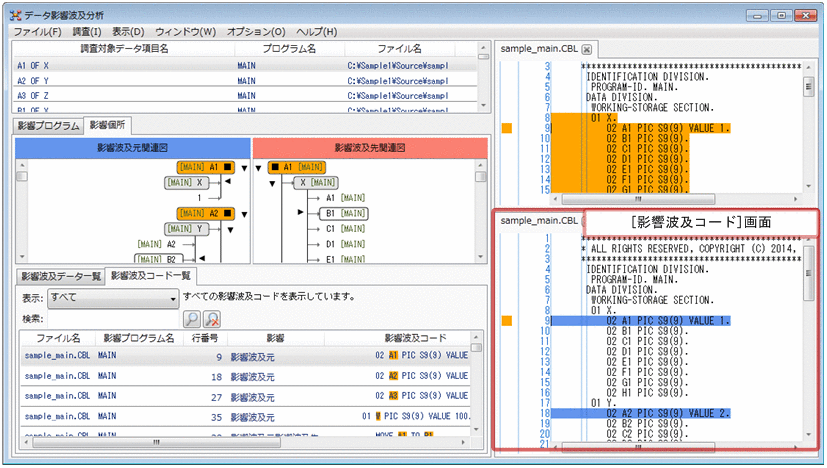827x468 pixels.
Task: Switch to the 影響波及コード一覧 tab
Action: tap(150, 275)
